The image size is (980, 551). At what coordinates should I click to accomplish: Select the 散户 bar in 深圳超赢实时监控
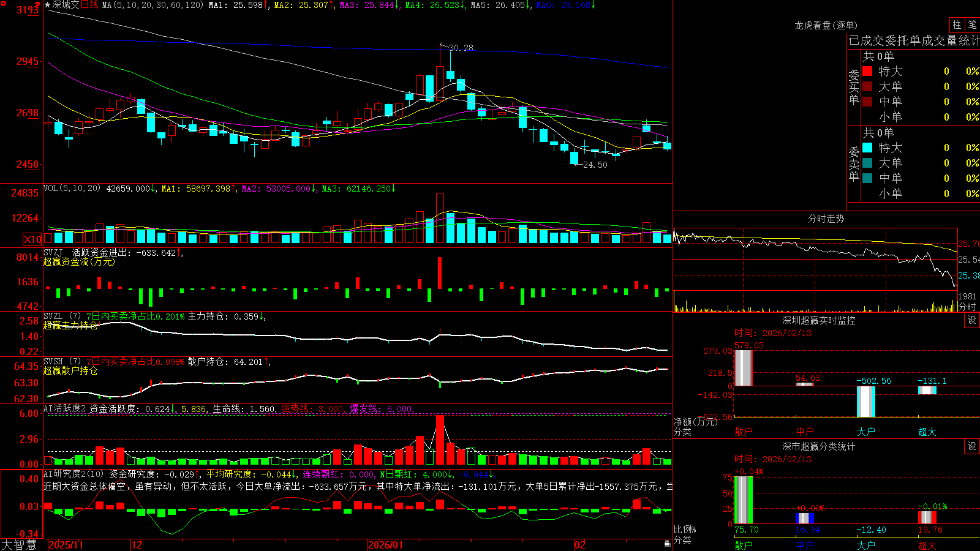744,368
